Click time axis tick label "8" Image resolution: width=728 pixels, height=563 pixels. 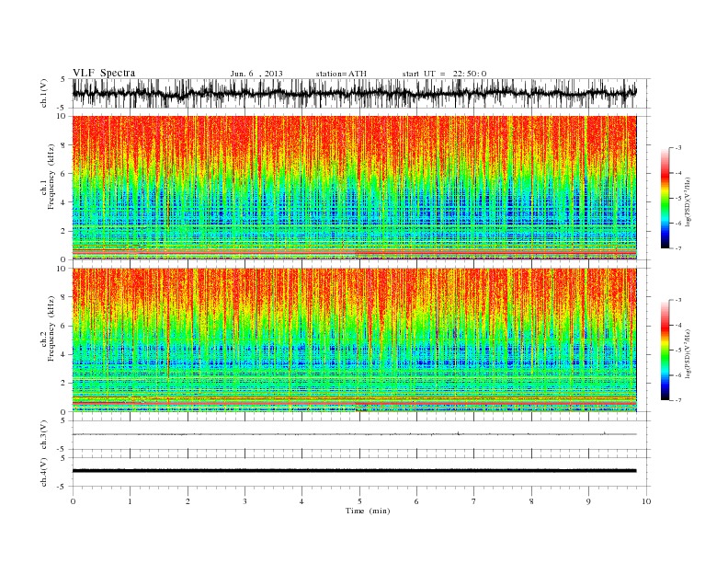tap(531, 501)
